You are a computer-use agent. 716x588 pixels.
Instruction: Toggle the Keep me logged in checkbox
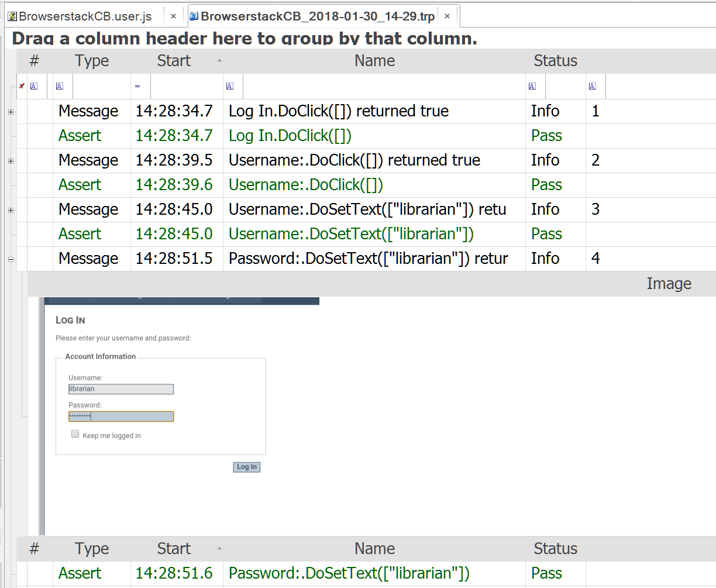tap(75, 434)
